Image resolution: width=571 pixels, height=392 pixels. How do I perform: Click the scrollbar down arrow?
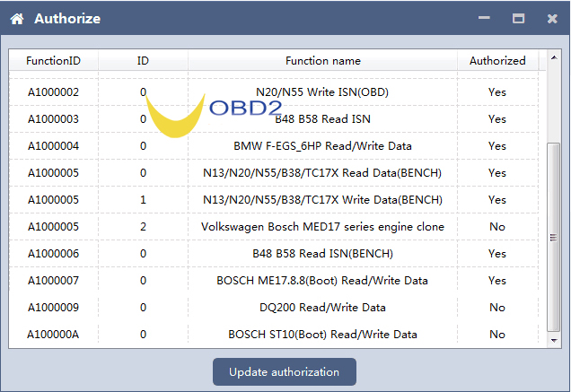click(554, 341)
